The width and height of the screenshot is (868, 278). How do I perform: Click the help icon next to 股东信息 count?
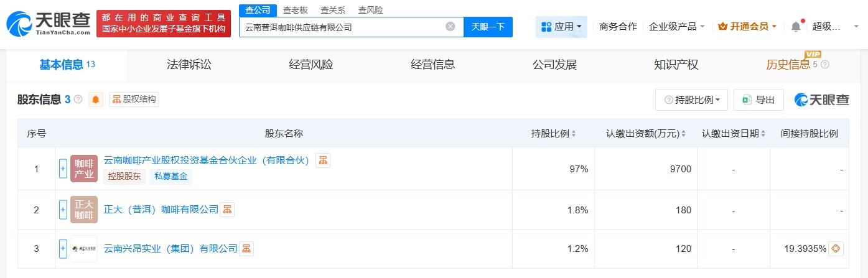coord(78,100)
